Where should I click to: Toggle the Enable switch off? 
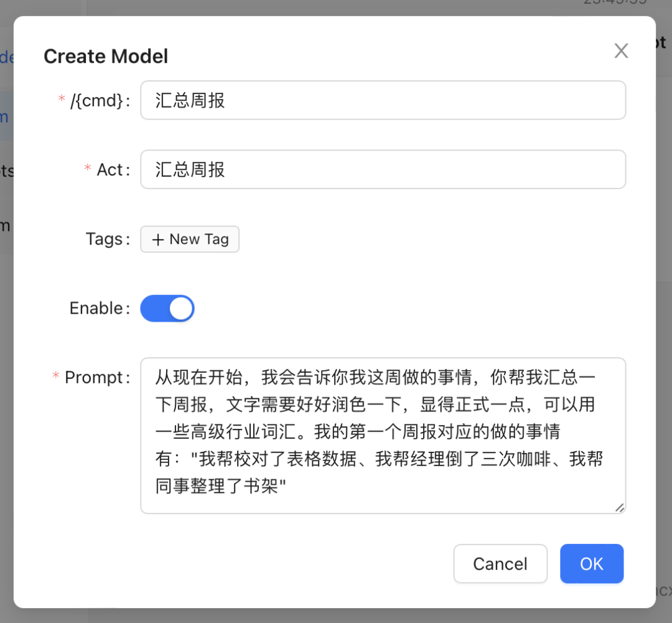[167, 309]
